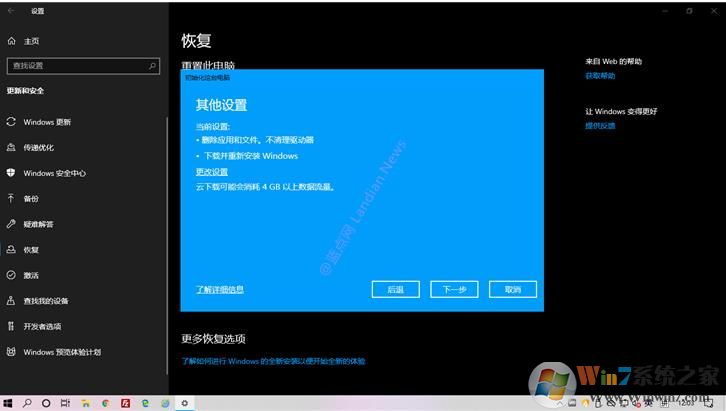Click the 取消 button
Image resolution: width=726 pixels, height=411 pixels.
point(513,289)
